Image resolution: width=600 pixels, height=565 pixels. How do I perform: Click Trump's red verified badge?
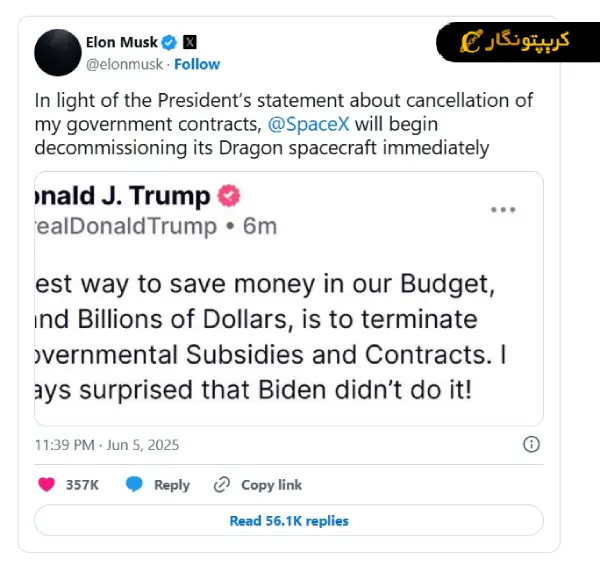229,195
